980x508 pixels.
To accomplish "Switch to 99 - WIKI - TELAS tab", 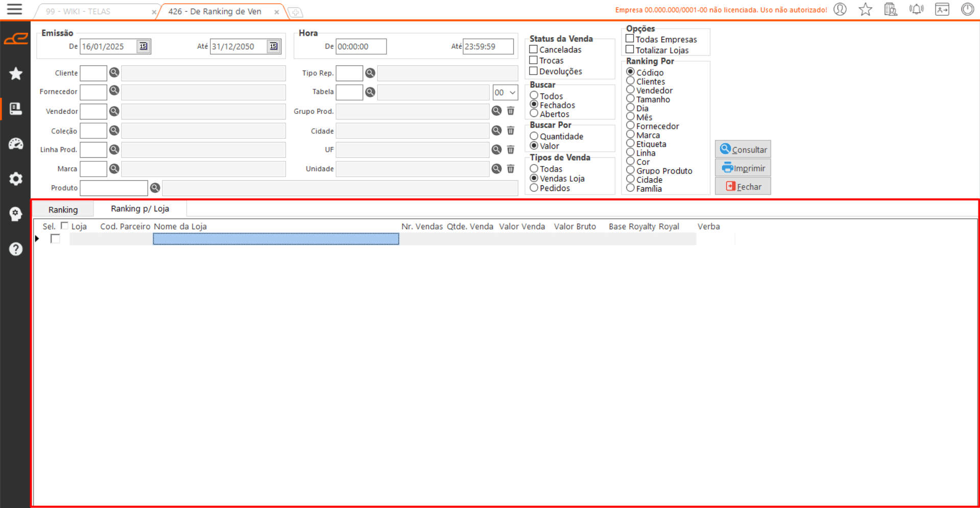I will pyautogui.click(x=78, y=11).
